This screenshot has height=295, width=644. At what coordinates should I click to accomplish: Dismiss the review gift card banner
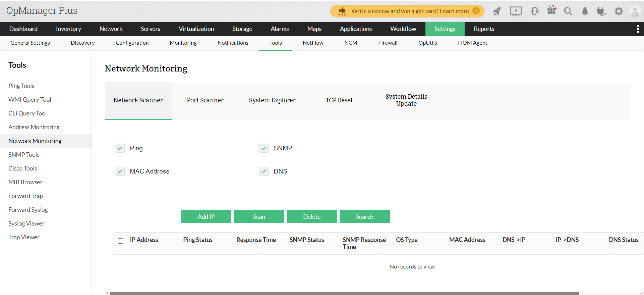[x=476, y=11]
